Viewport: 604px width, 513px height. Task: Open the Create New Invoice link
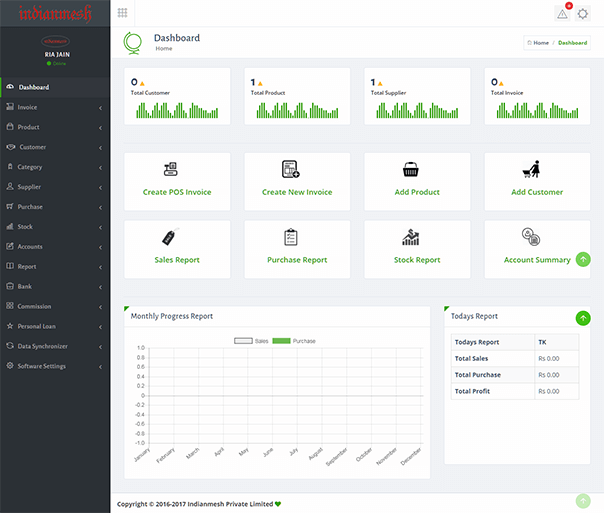coord(297,192)
